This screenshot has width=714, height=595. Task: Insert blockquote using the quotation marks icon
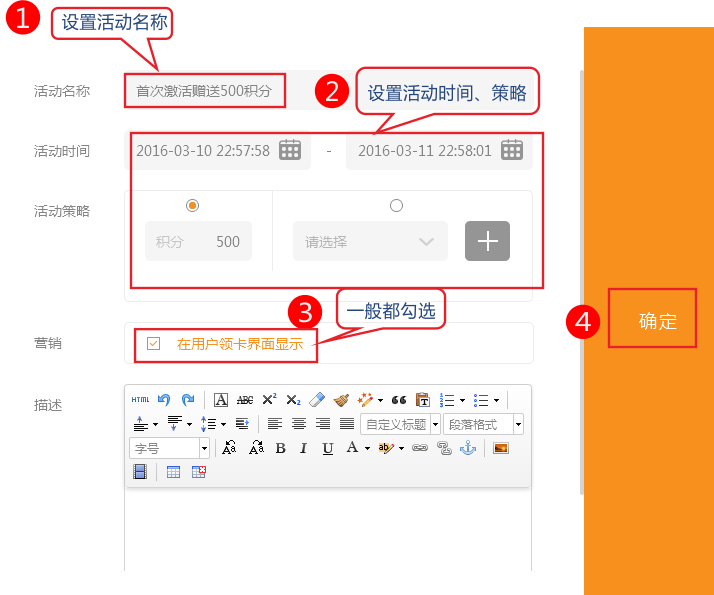[x=398, y=400]
